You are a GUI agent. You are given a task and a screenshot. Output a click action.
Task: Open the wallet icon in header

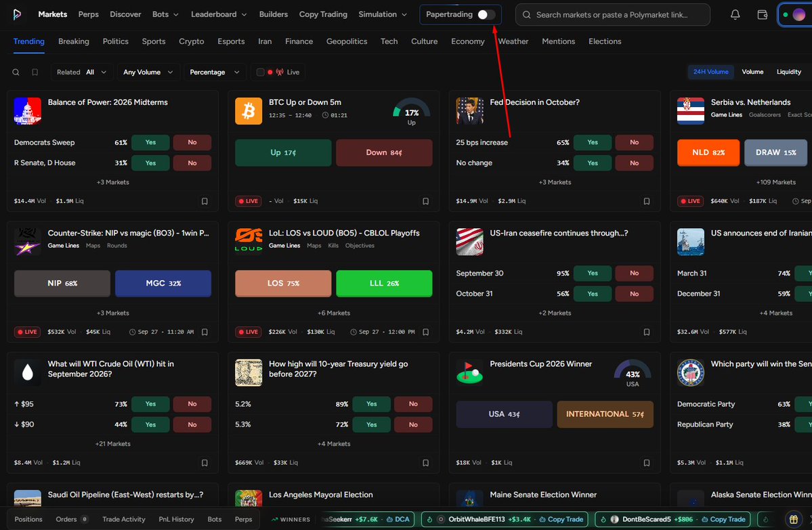tap(763, 14)
